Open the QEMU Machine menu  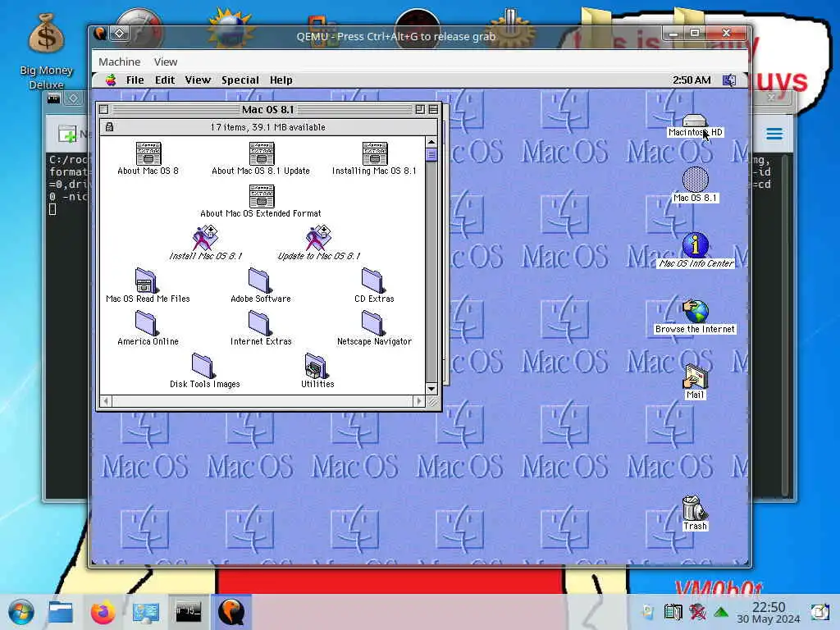click(x=120, y=62)
